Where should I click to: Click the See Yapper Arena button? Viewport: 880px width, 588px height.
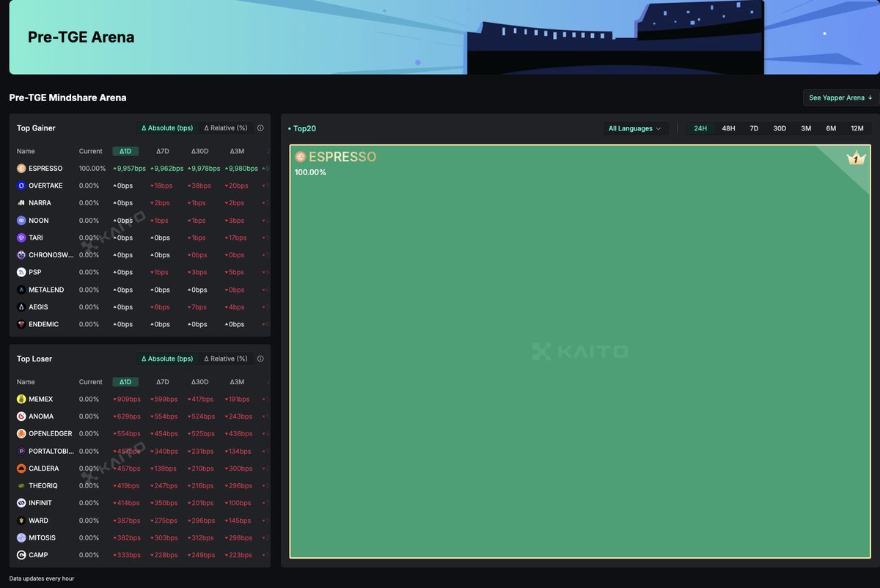tap(841, 98)
